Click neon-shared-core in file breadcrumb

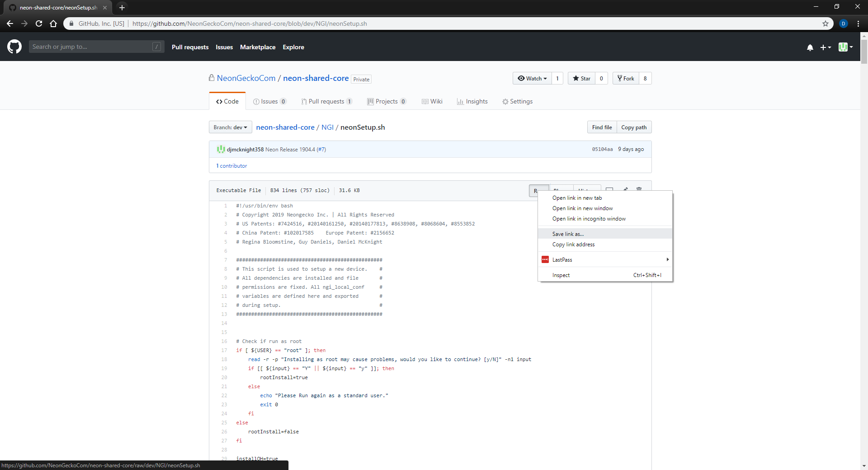click(x=285, y=127)
